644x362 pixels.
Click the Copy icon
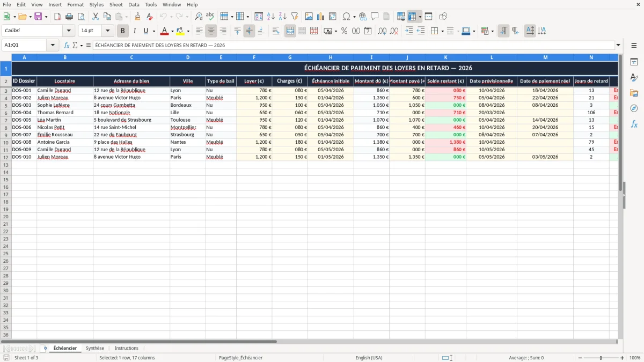tap(107, 17)
